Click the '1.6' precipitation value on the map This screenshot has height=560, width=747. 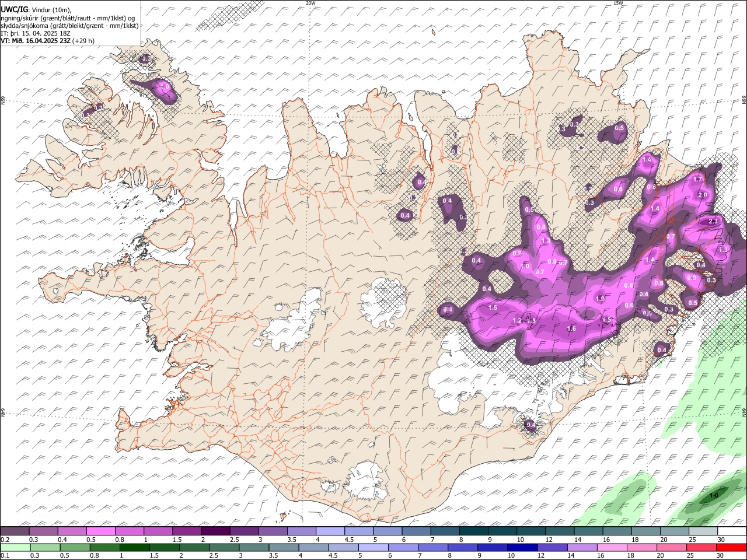(571, 329)
